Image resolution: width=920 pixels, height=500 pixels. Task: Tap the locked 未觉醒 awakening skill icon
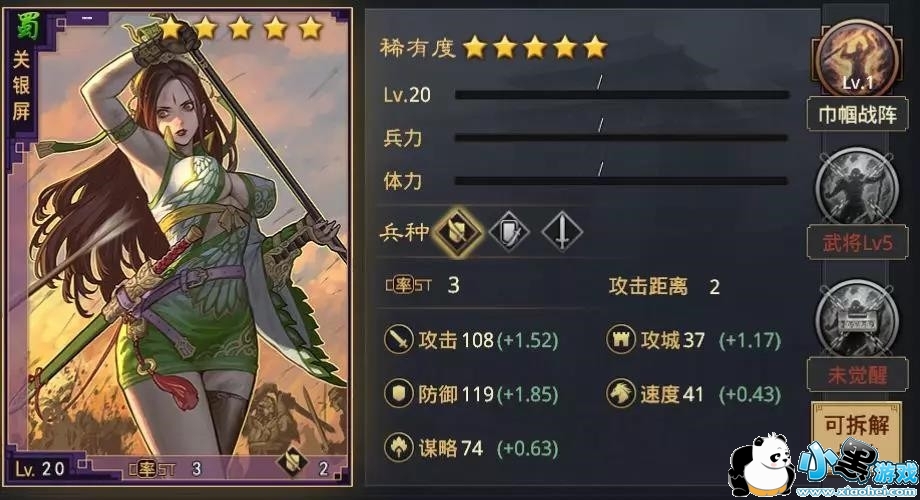(857, 319)
